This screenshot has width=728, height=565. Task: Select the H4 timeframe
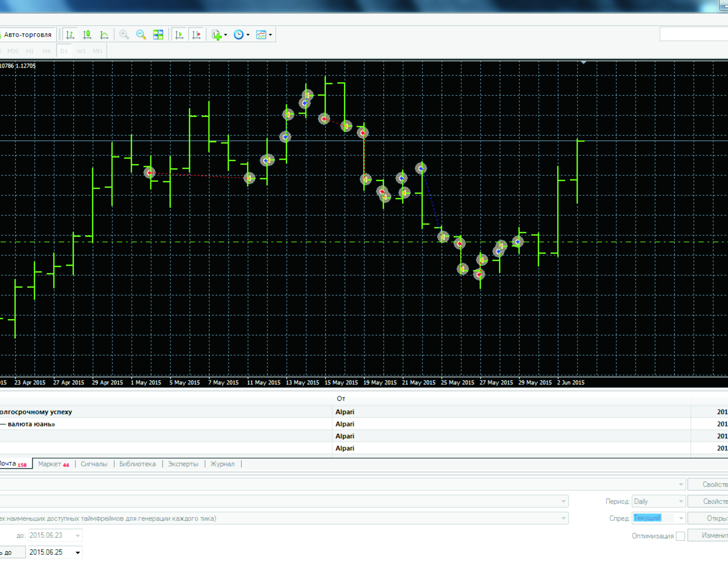tap(46, 51)
